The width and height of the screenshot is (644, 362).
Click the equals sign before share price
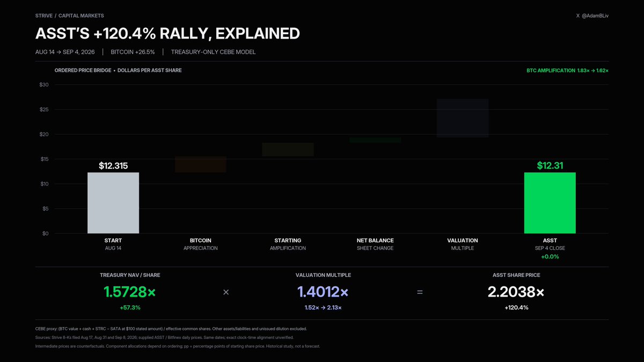420,292
